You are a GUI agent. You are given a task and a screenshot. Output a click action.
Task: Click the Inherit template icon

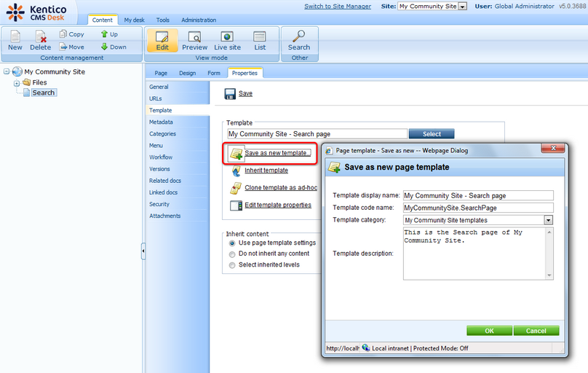(x=236, y=170)
